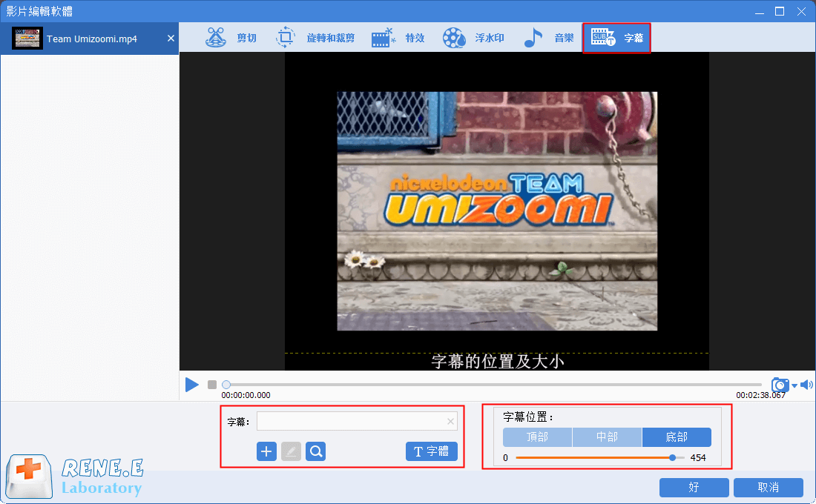
Task: Minimize the 影片編輯軟體 window
Action: (x=760, y=11)
